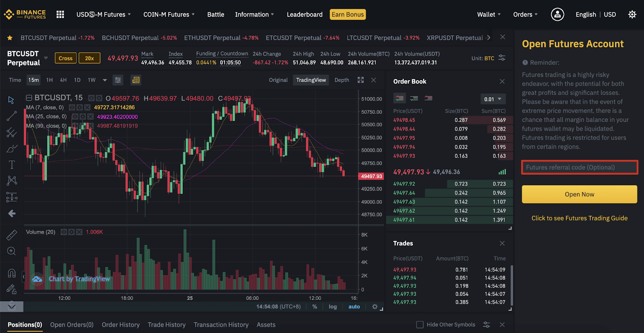
Task: Remove the Volume (20) indicator
Action: (x=79, y=232)
